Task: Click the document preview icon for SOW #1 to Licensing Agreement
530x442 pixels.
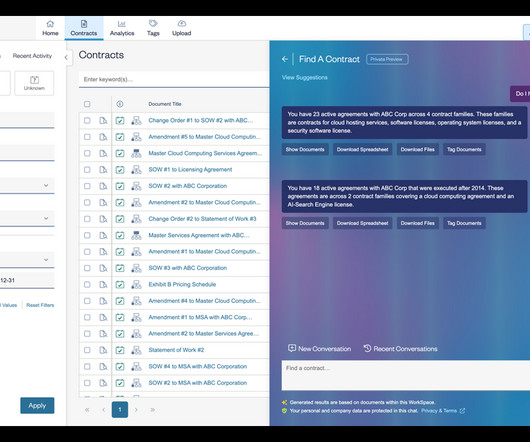Action: point(103,170)
